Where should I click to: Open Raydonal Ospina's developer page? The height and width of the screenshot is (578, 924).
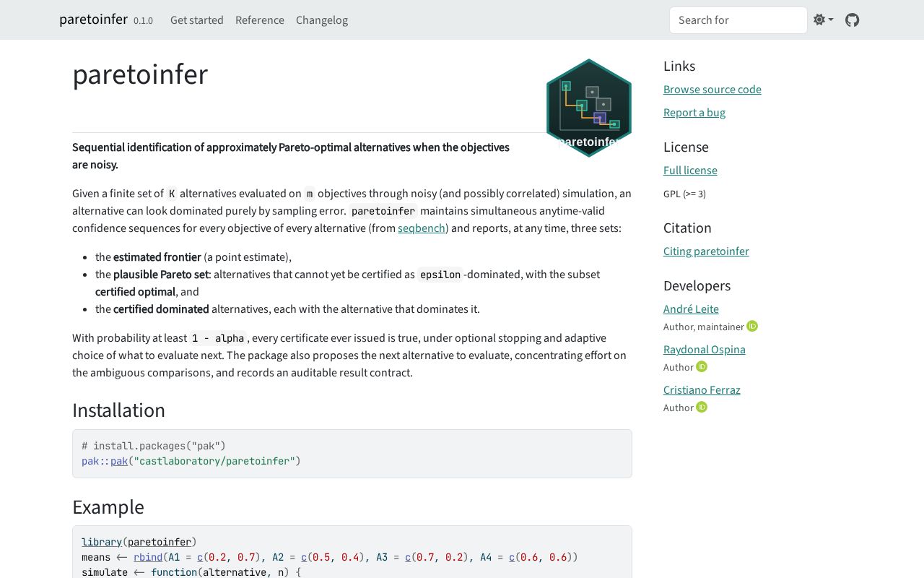(x=705, y=350)
